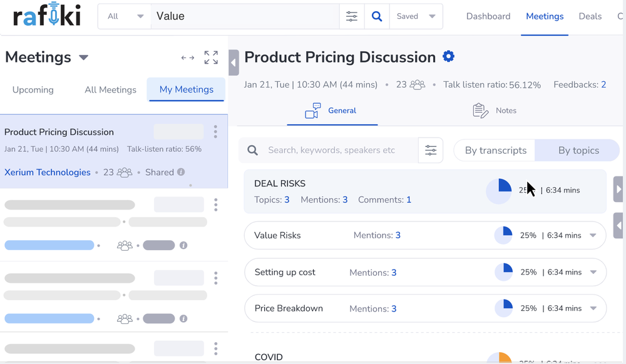Click the Setting up cost topic label
This screenshot has width=626, height=364.
pyautogui.click(x=285, y=272)
